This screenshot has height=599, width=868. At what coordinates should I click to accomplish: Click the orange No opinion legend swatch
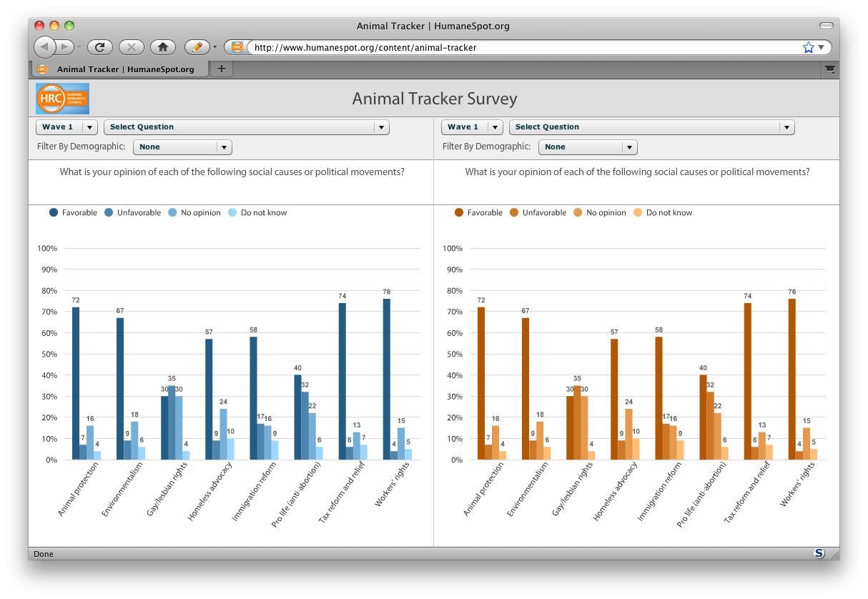578,212
